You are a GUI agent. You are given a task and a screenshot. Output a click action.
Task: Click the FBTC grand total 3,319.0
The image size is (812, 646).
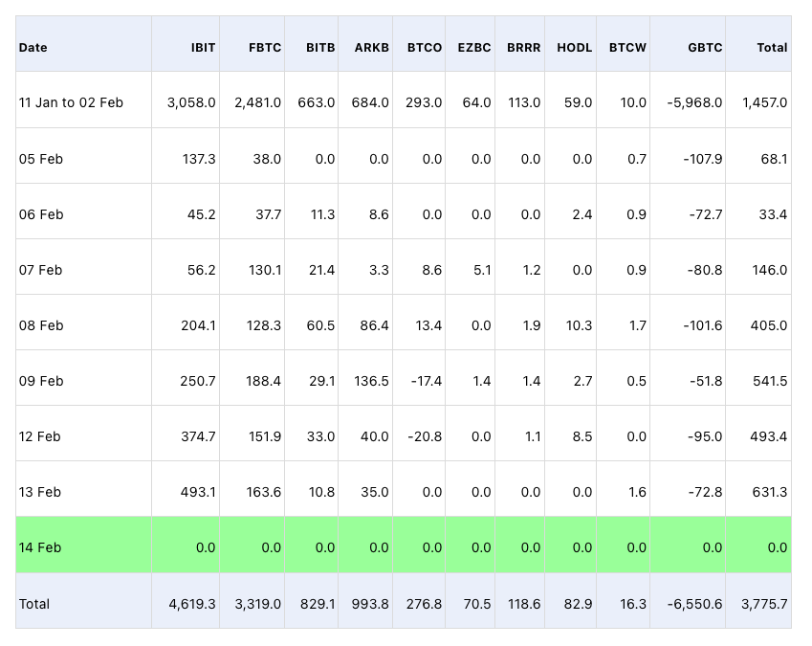tap(258, 604)
